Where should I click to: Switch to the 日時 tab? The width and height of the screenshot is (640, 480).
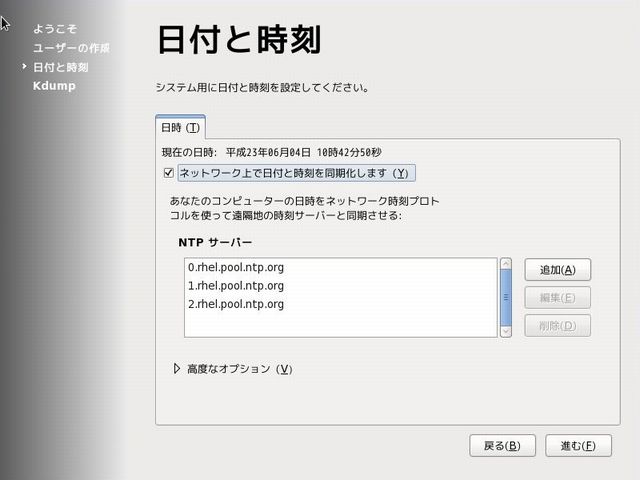[180, 128]
